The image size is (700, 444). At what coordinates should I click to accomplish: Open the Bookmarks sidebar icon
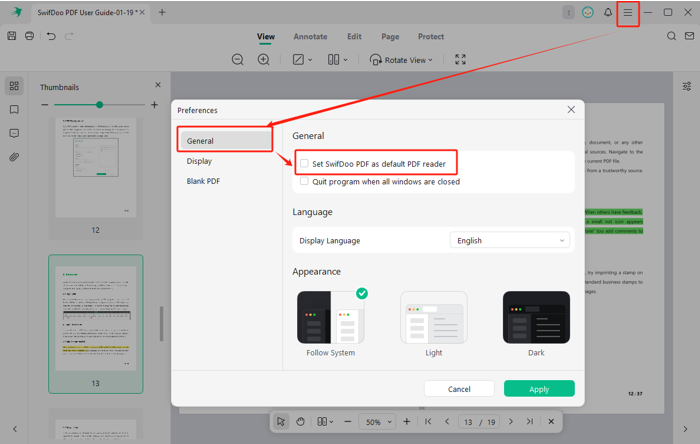click(14, 110)
